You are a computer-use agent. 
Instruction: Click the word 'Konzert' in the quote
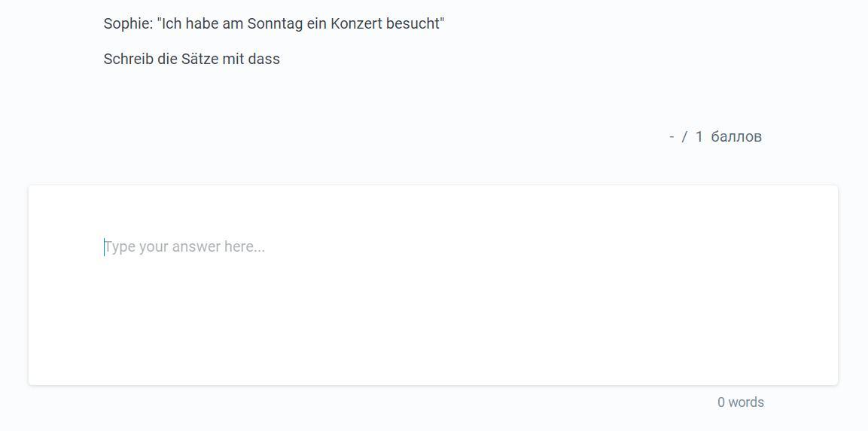click(x=356, y=23)
